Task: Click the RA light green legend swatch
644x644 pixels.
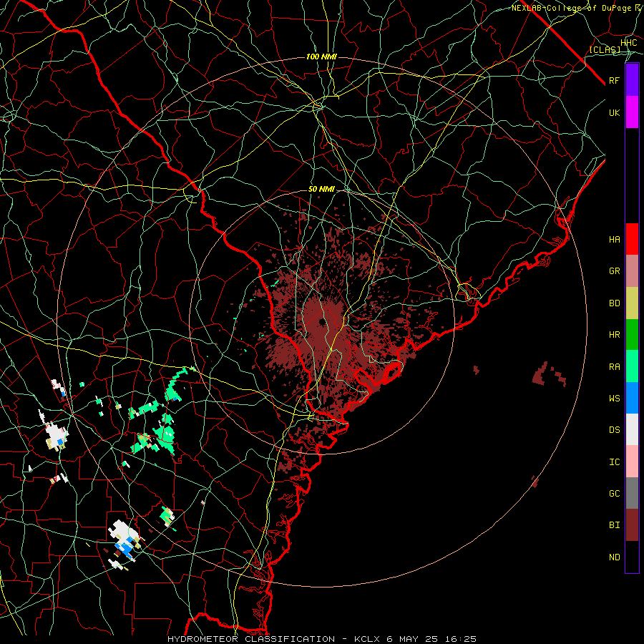Action: (x=632, y=366)
